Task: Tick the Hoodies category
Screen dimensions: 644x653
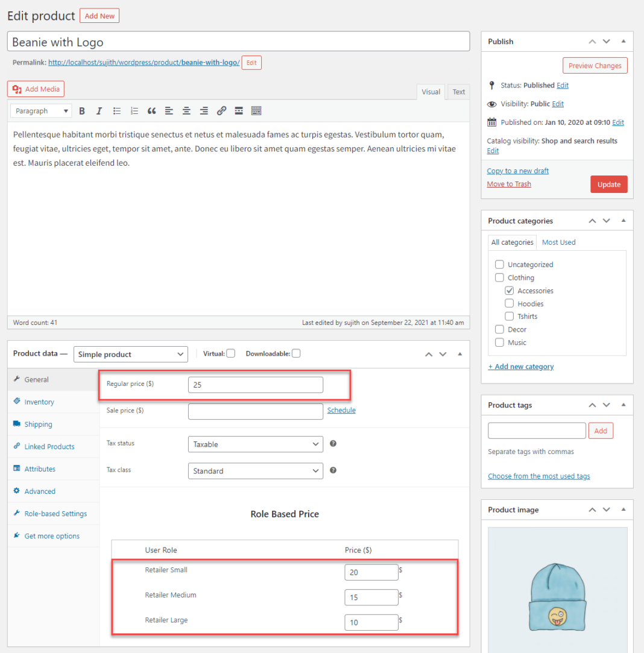Action: [x=510, y=303]
